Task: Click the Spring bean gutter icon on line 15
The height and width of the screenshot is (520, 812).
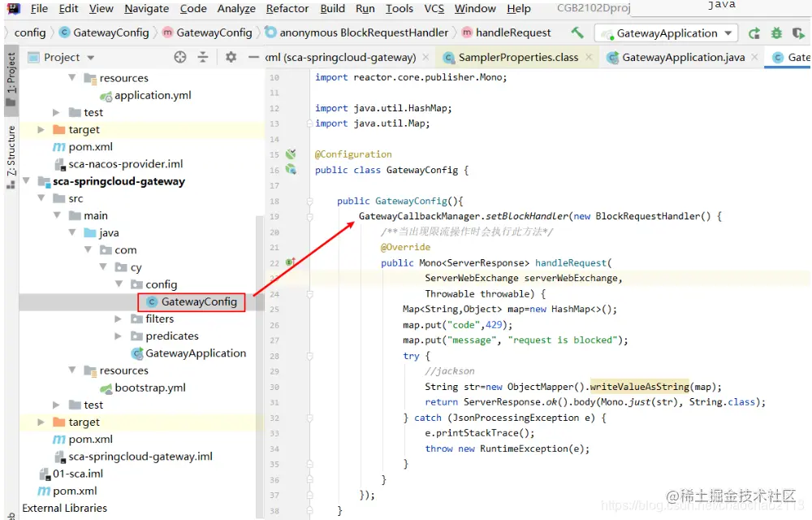Action: [291, 154]
